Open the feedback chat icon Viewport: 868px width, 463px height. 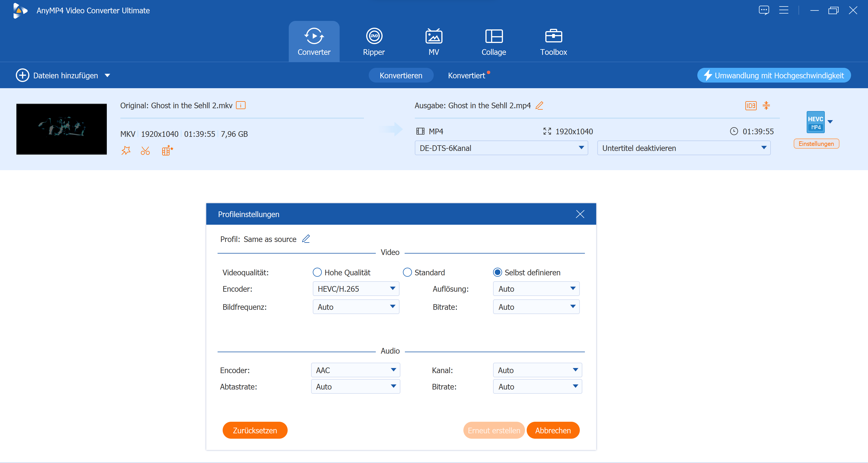click(x=763, y=10)
